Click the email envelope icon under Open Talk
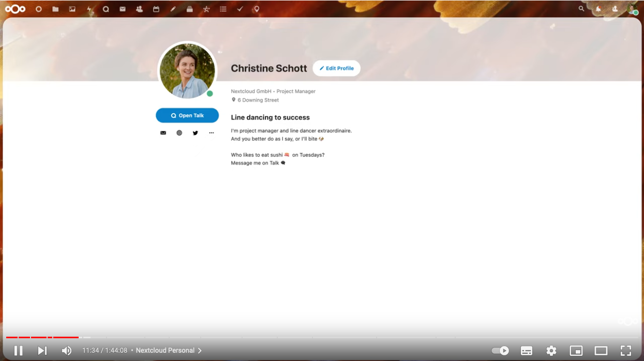The image size is (644, 361). click(163, 133)
